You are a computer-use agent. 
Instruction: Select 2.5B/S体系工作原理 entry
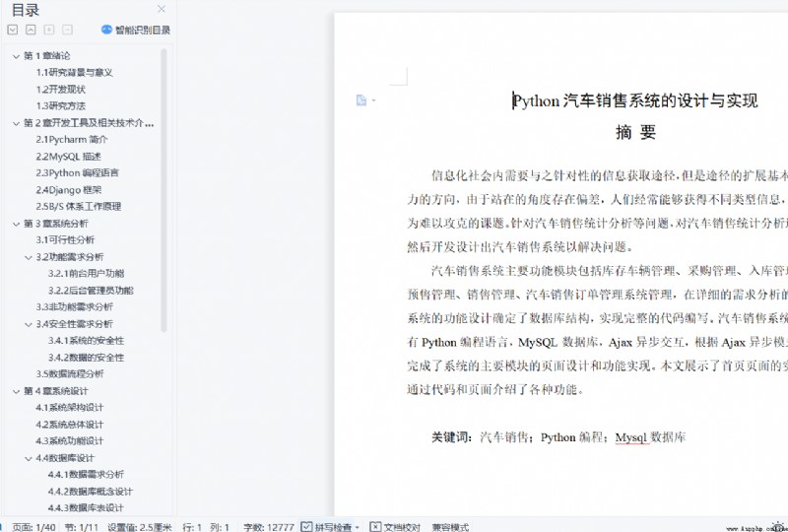(79, 207)
